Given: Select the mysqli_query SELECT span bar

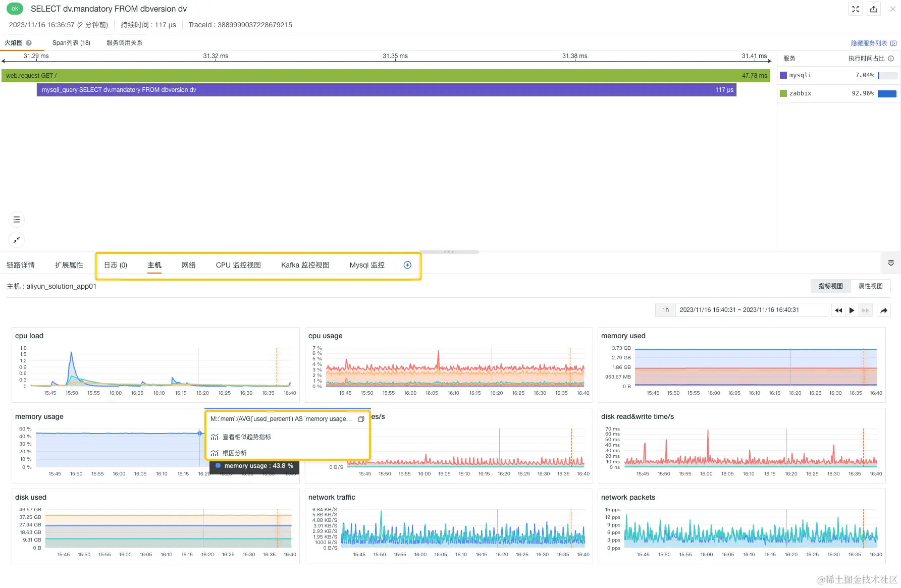Looking at the screenshot, I should click(387, 90).
